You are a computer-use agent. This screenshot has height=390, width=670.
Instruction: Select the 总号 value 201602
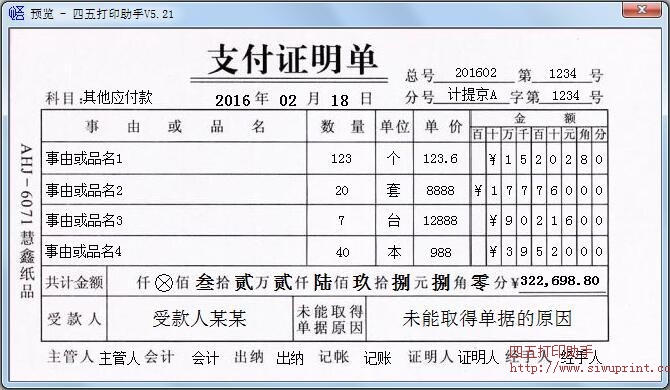pyautogui.click(x=476, y=73)
